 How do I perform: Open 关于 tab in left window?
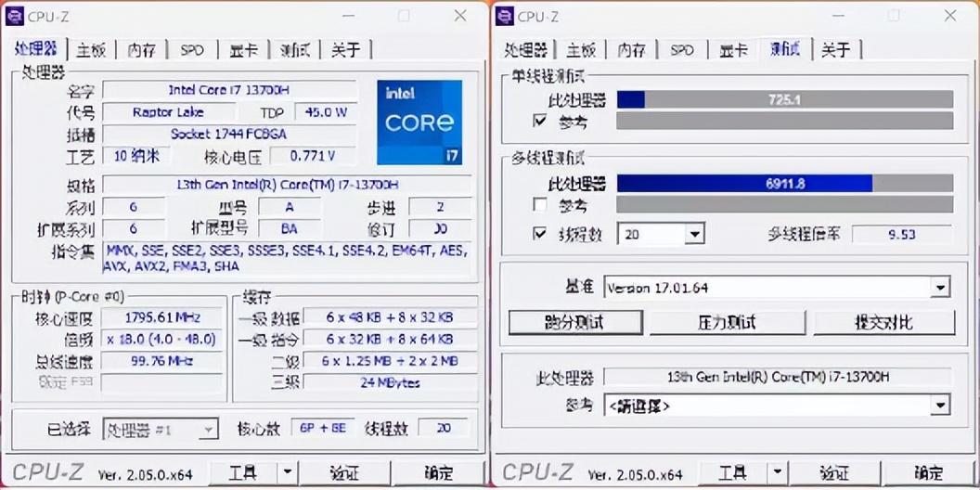click(345, 50)
